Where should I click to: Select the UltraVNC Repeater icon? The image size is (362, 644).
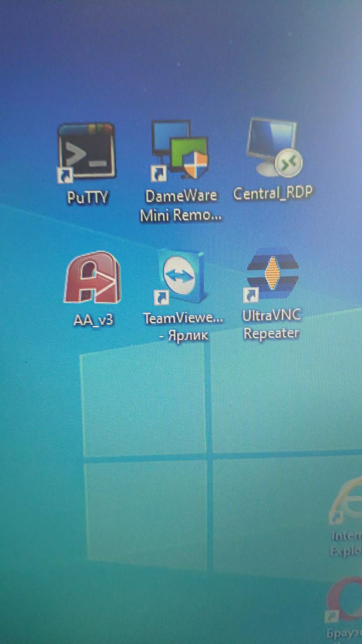tap(272, 275)
